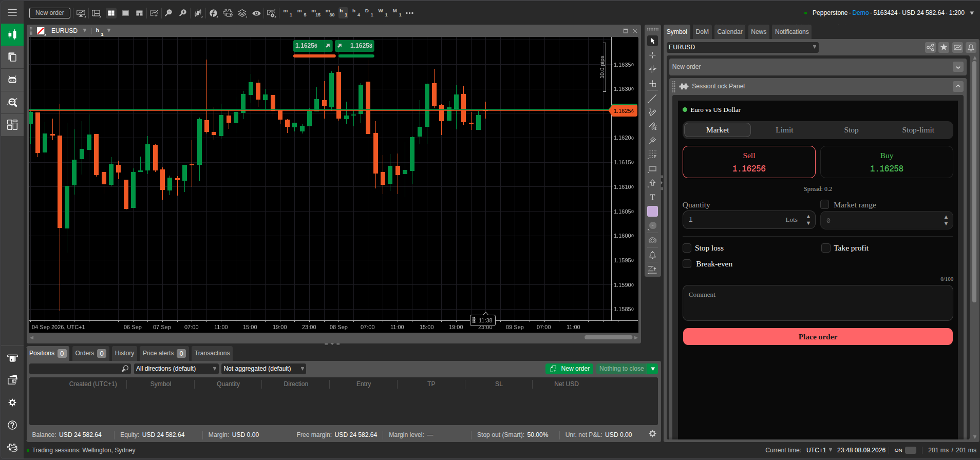Open the account selector dropdown arrow
Viewport: 980px width, 460px height.
972,13
